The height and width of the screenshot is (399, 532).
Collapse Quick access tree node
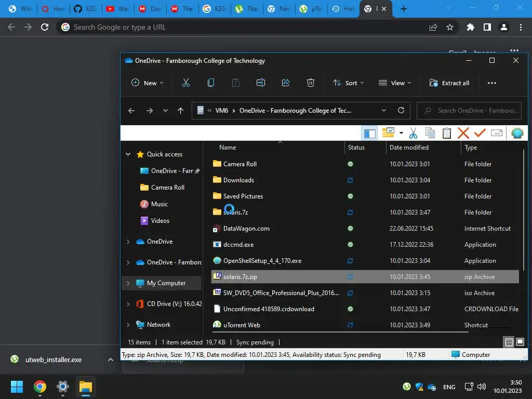(128, 154)
